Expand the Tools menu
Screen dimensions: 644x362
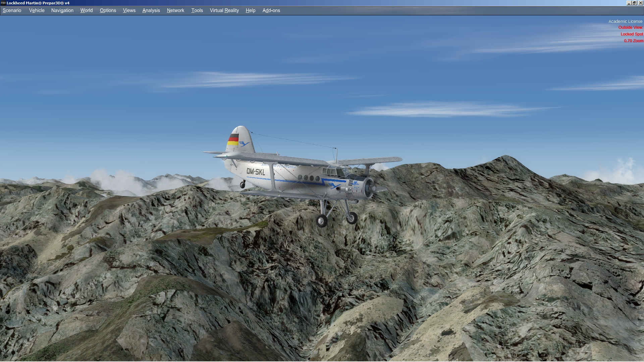[x=197, y=10]
